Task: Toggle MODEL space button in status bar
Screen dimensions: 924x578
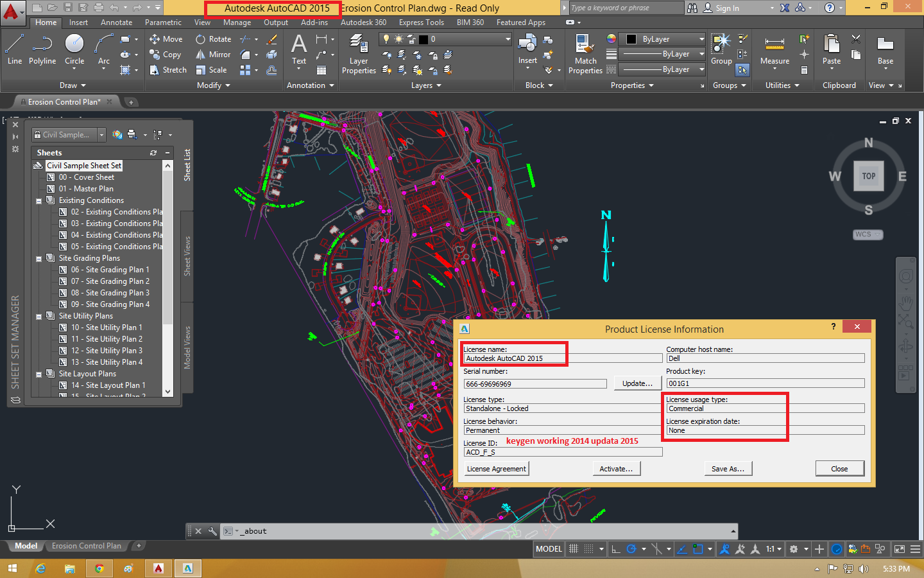Action: [549, 549]
